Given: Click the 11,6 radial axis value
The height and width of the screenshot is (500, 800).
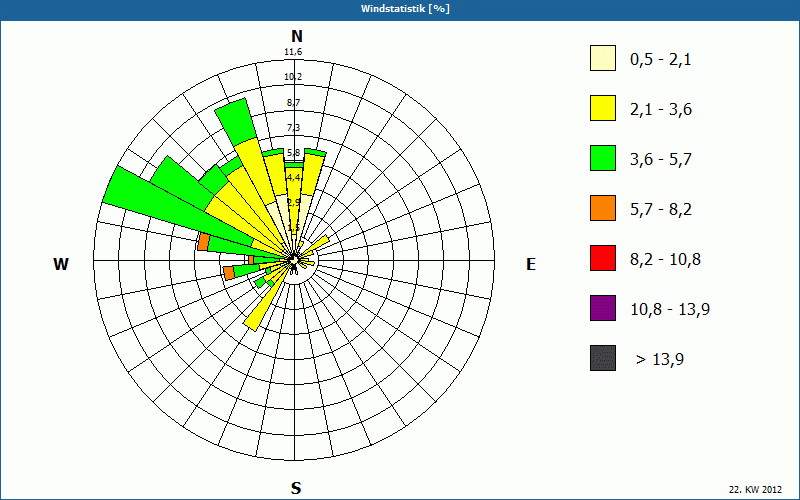Looking at the screenshot, I should [293, 52].
